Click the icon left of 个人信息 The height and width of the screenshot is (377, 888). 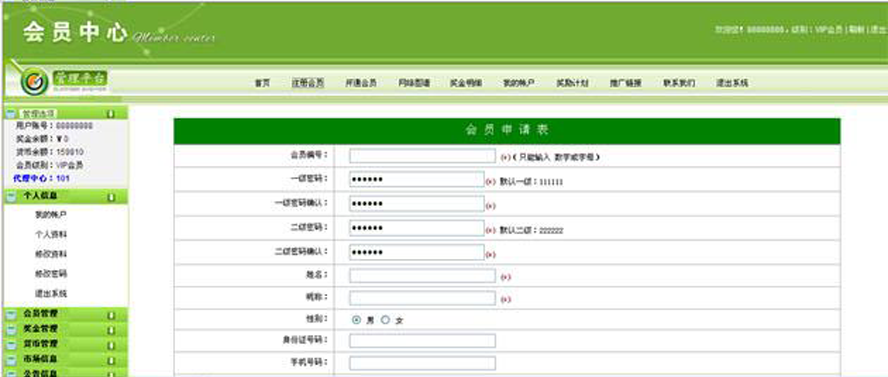coord(11,197)
